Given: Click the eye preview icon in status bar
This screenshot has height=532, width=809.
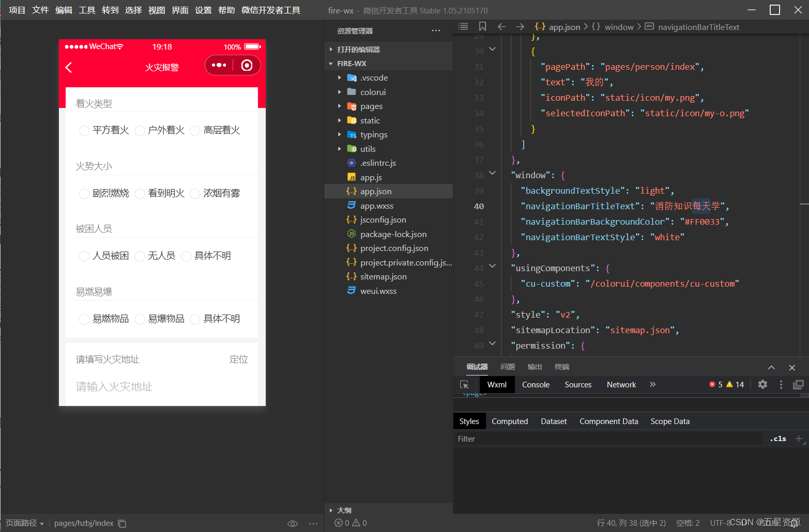Looking at the screenshot, I should 293,523.
